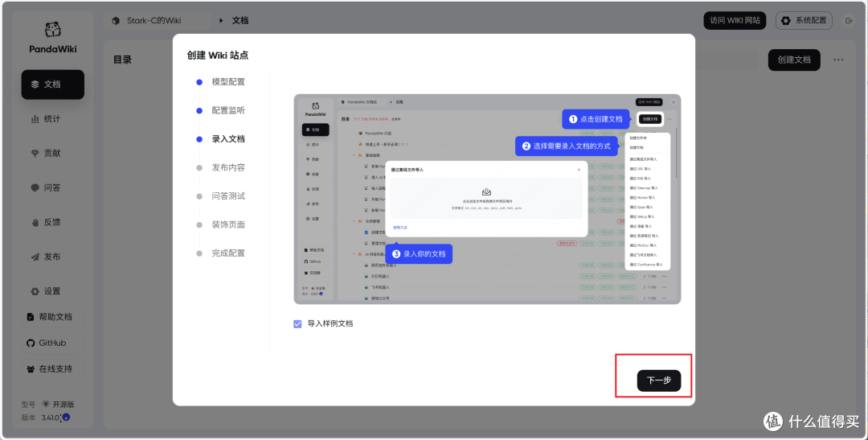This screenshot has width=868, height=440.
Task: Click the 设置 gear icon in sidebar
Action: [x=35, y=291]
